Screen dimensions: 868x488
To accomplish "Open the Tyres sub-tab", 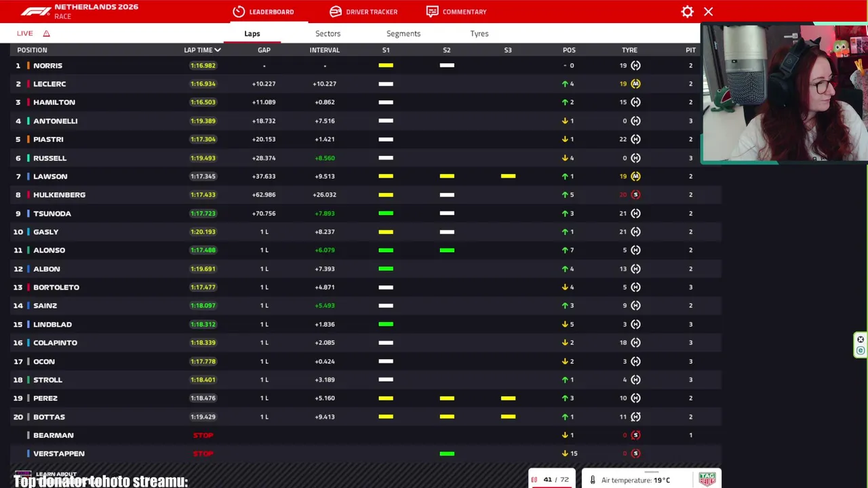I will pos(479,33).
